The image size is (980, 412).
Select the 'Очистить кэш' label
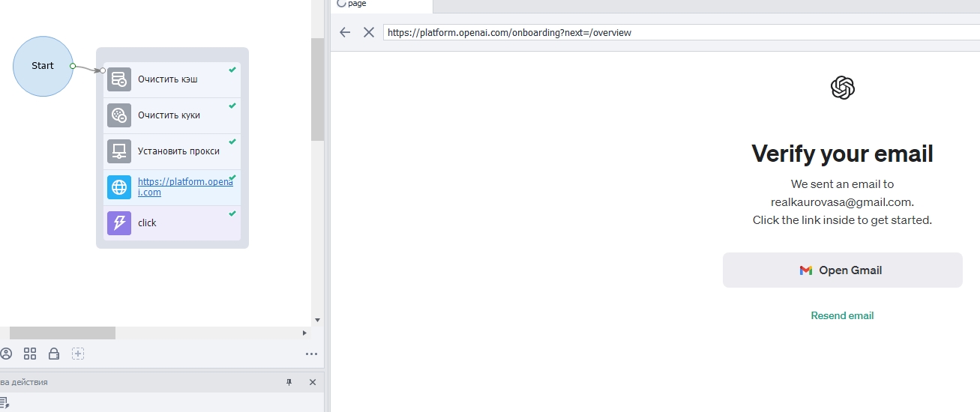[x=168, y=79]
